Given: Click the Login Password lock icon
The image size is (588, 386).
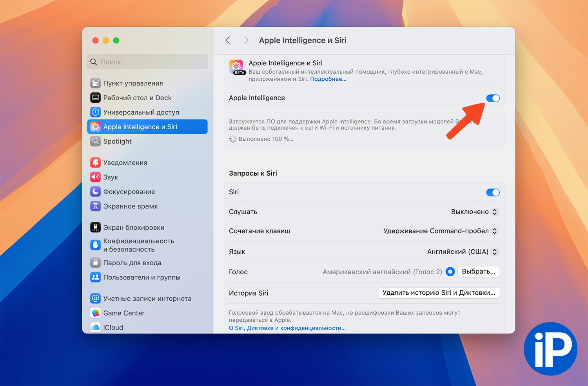Looking at the screenshot, I should tap(95, 263).
